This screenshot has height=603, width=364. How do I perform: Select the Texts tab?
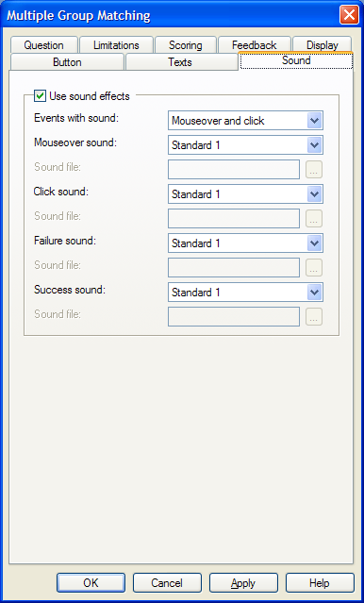(180, 62)
